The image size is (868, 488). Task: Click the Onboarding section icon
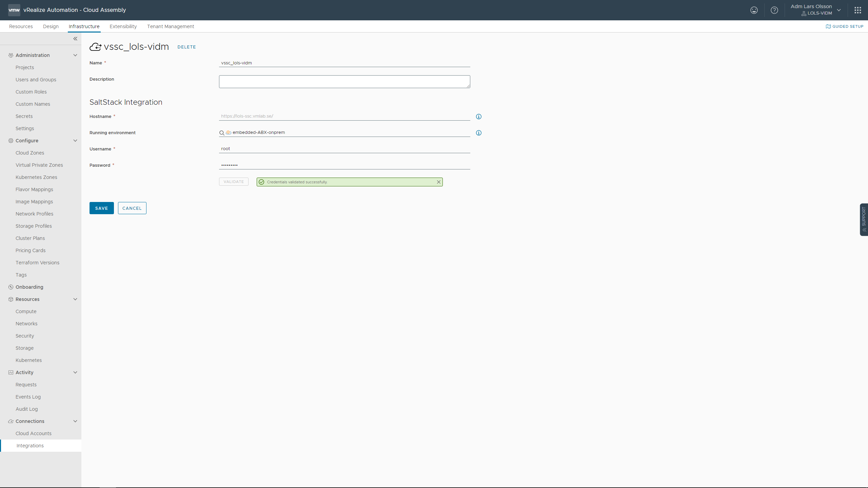(11, 287)
